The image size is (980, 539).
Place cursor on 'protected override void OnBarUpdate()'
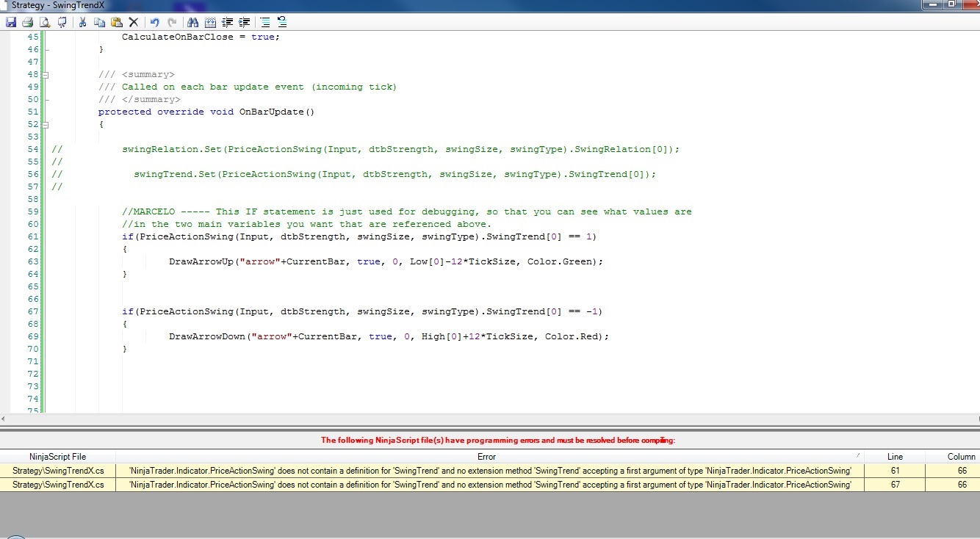click(x=206, y=112)
